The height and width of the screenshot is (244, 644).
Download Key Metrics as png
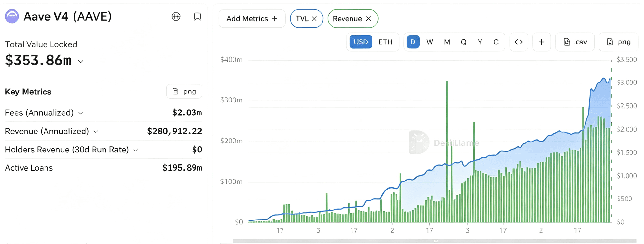[x=184, y=92]
